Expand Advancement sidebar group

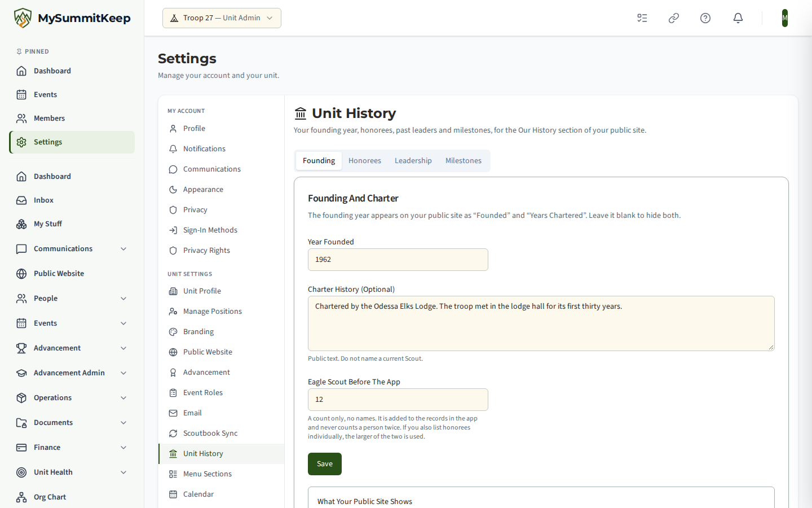(72, 348)
